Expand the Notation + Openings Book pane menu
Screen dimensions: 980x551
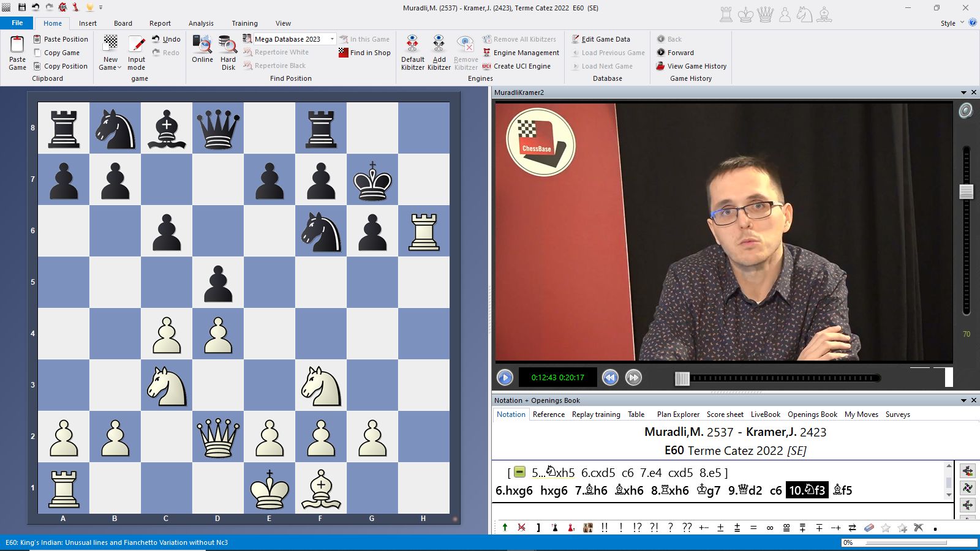pos(963,400)
